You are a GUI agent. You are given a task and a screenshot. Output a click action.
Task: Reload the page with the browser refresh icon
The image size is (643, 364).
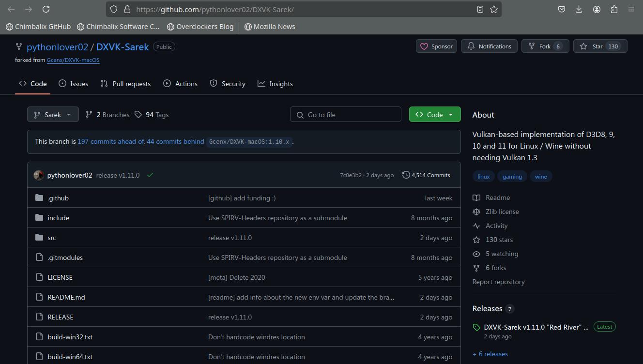46,9
